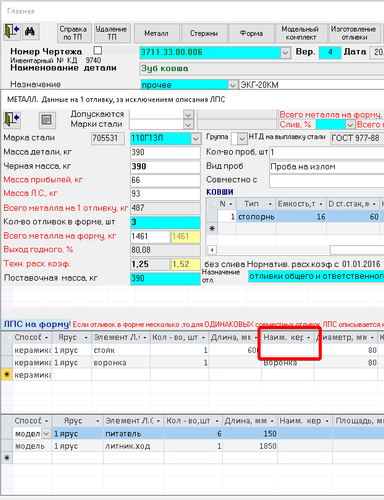The width and height of the screenshot is (384, 500).
Task: Click the НТД field ГОСТ 977-88
Action: point(357,138)
